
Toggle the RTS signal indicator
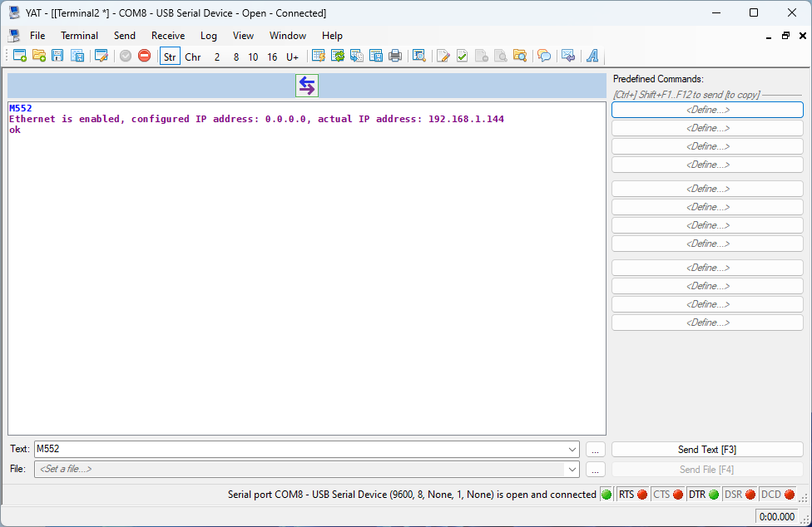[x=632, y=495]
